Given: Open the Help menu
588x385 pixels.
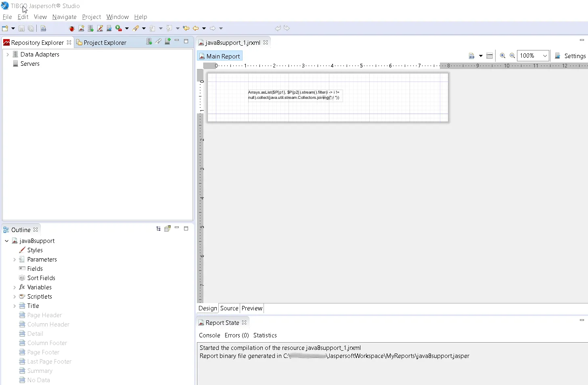Looking at the screenshot, I should point(141,17).
